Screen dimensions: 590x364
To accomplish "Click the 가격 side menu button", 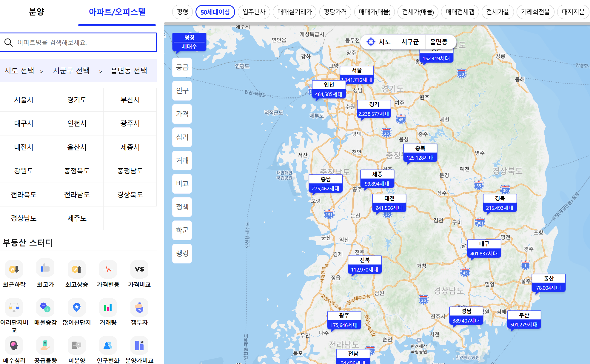I will click(182, 114).
